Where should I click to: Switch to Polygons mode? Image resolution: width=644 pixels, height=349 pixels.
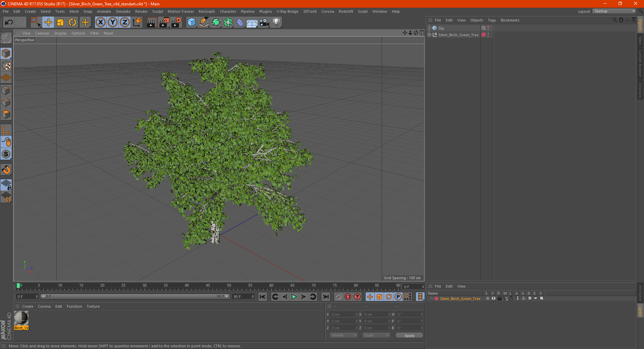coord(6,114)
